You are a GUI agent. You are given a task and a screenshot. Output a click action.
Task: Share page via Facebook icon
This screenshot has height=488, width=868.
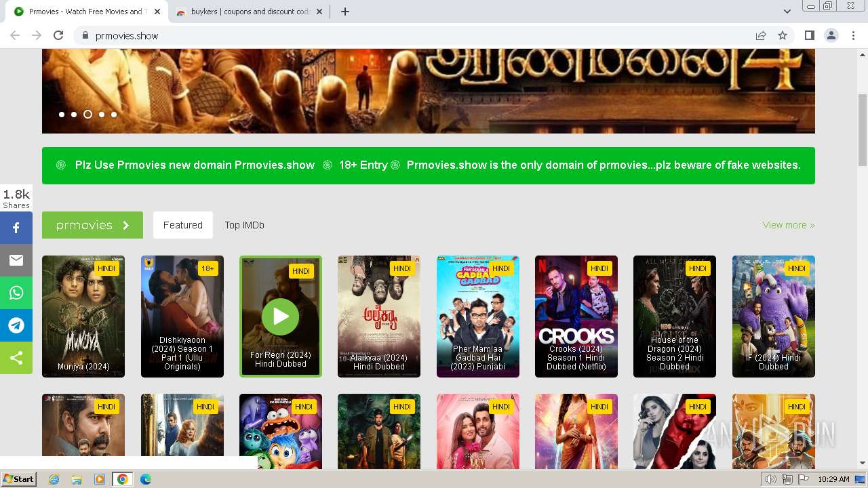[x=16, y=228]
